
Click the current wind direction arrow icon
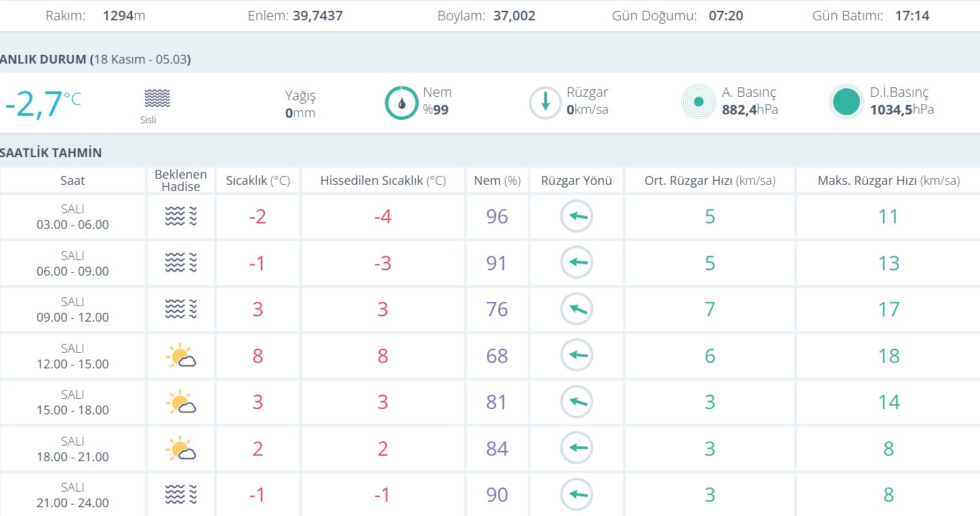[545, 103]
